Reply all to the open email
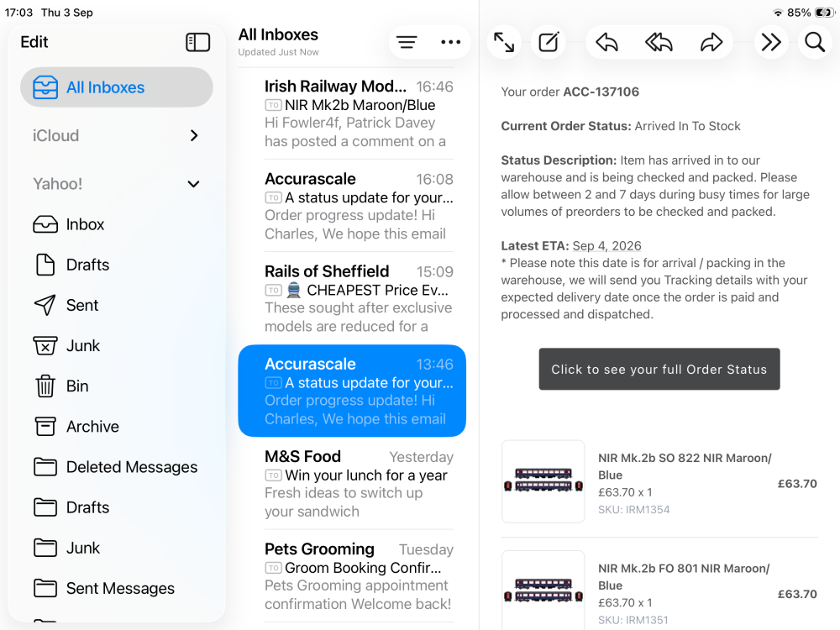The image size is (840, 630). (x=659, y=42)
